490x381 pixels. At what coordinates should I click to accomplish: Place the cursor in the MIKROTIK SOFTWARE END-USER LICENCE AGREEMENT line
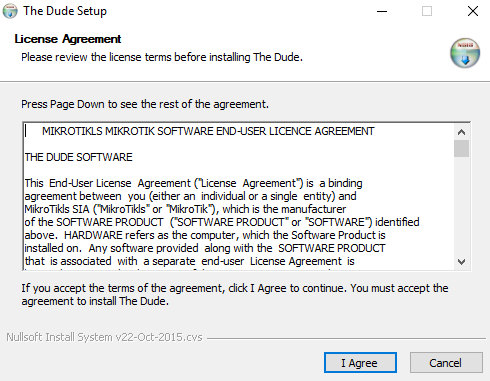coord(208,131)
